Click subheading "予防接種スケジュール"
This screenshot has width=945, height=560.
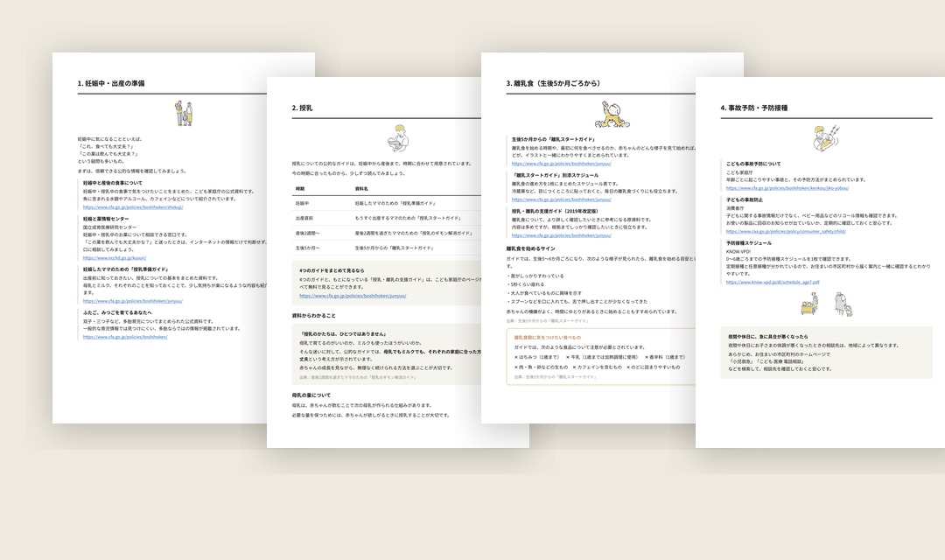[748, 243]
